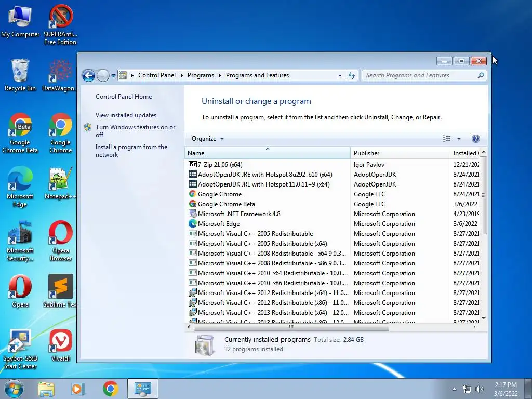Open the Vivaldi desktop shortcut
532x399 pixels.
(60, 345)
